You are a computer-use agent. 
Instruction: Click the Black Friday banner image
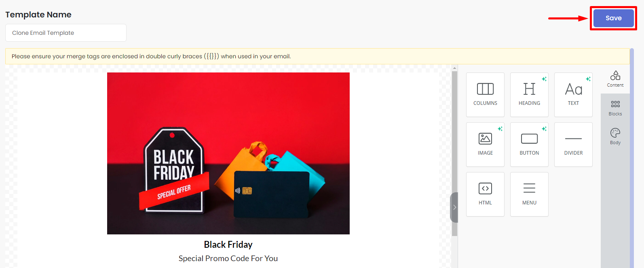[x=228, y=153]
